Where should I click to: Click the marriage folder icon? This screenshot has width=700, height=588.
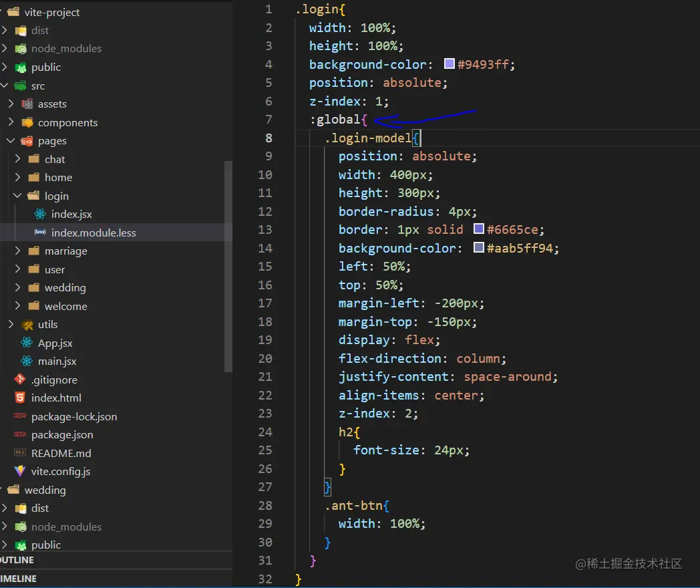[34, 251]
